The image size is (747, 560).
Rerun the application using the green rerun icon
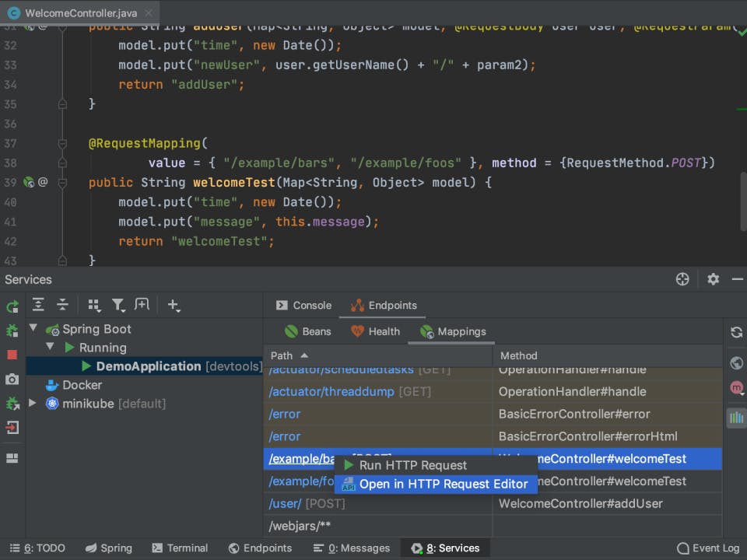pos(11,306)
